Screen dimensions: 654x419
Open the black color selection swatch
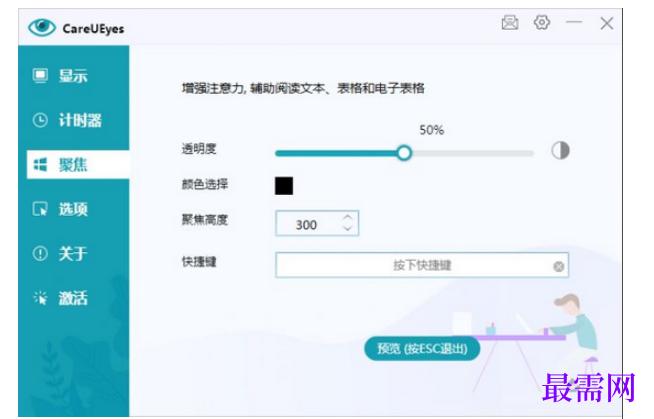coord(284,186)
